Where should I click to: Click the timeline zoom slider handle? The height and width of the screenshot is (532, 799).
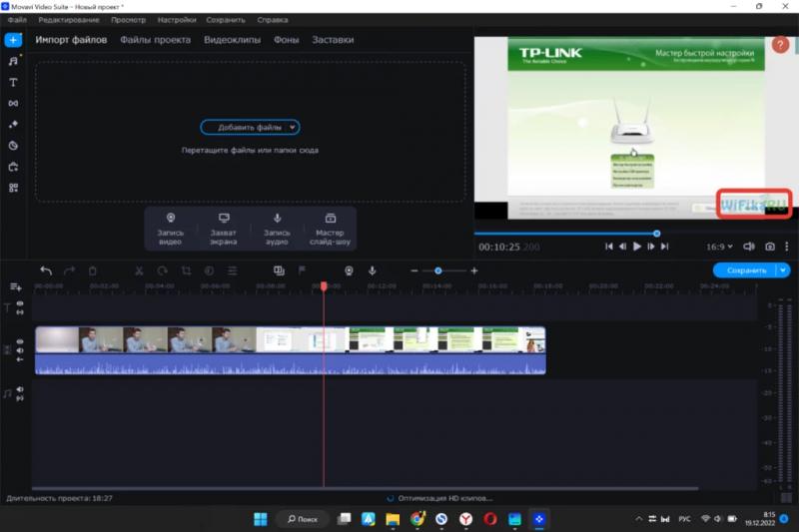pyautogui.click(x=437, y=270)
